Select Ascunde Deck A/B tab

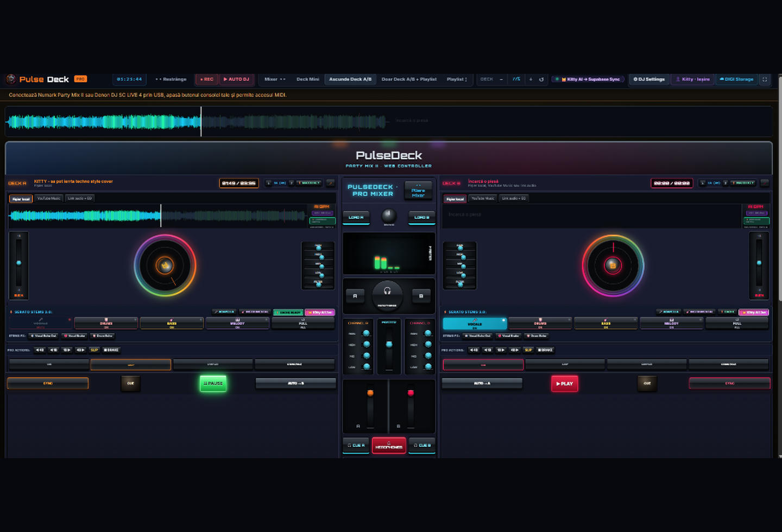(350, 79)
